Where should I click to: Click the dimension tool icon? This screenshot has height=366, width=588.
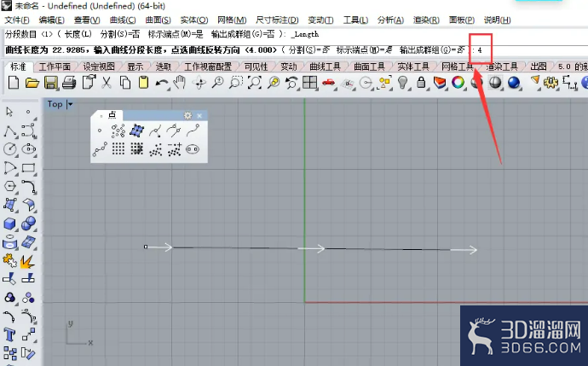point(569,83)
